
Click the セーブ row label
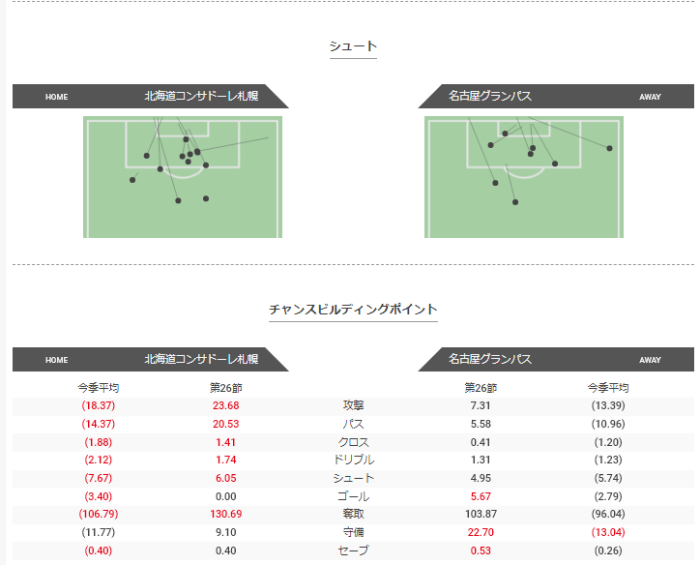[354, 550]
